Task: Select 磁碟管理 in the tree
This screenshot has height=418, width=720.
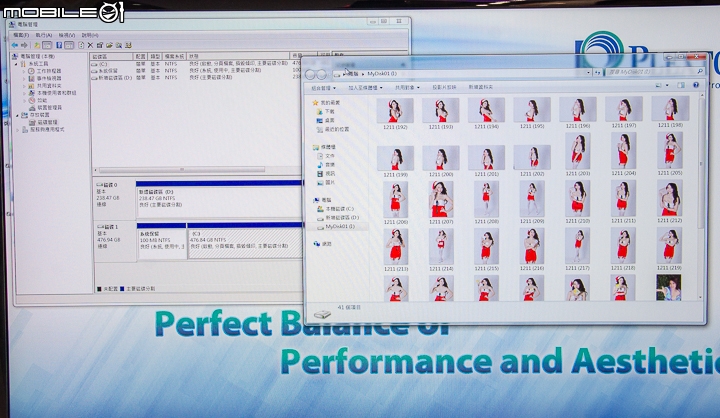Action: click(43, 122)
